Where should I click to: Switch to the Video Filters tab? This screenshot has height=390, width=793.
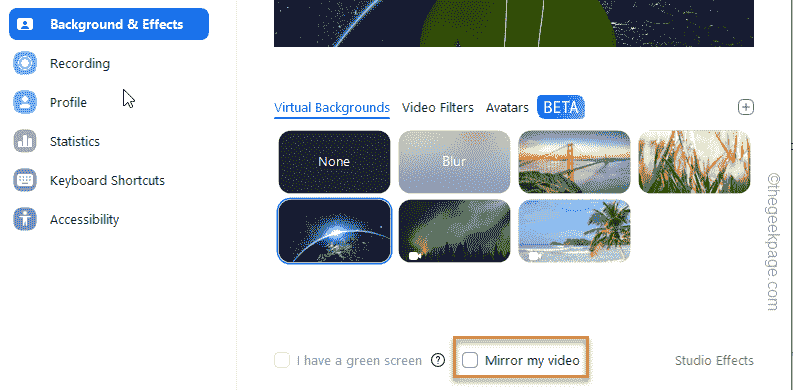pyautogui.click(x=438, y=108)
